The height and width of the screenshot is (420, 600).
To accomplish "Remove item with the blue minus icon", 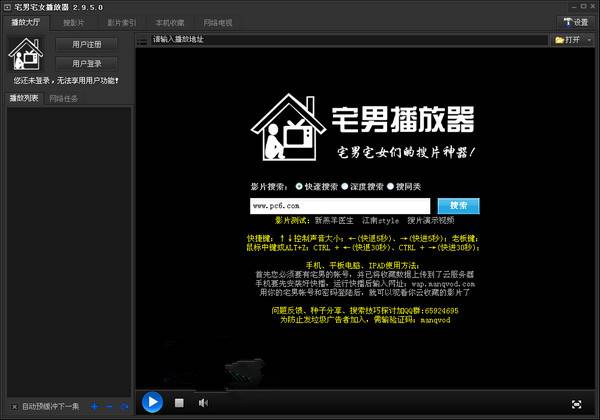I will [109, 406].
